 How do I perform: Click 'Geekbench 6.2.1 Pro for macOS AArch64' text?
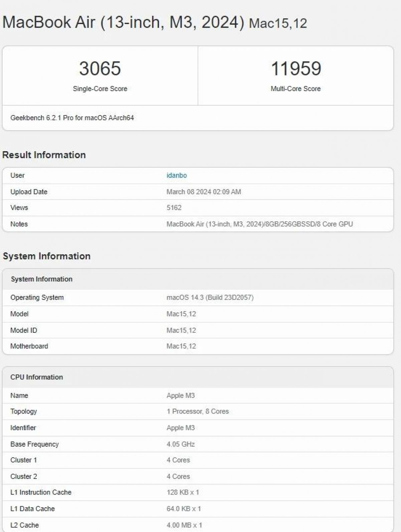pyautogui.click(x=72, y=118)
